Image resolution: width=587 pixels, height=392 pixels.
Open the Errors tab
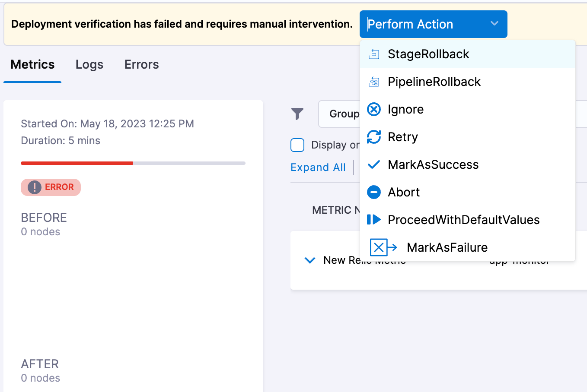click(141, 64)
